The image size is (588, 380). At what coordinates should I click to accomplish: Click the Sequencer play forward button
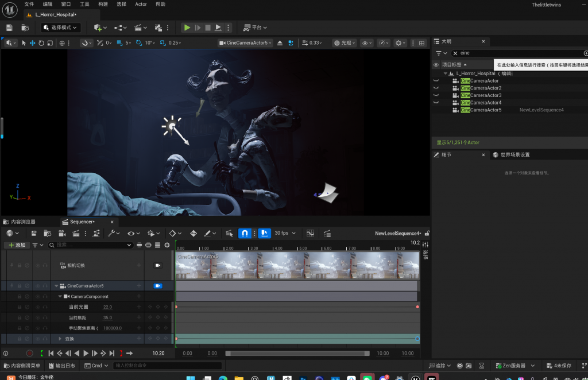pyautogui.click(x=86, y=354)
